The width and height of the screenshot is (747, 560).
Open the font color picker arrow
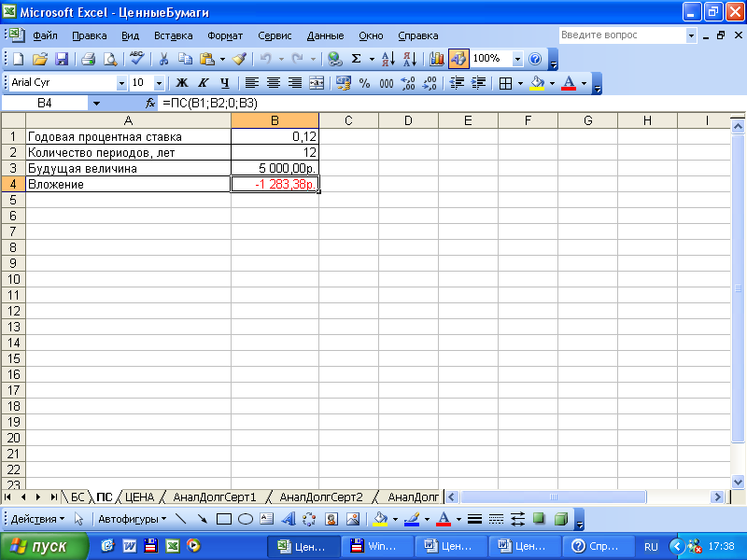point(585,83)
